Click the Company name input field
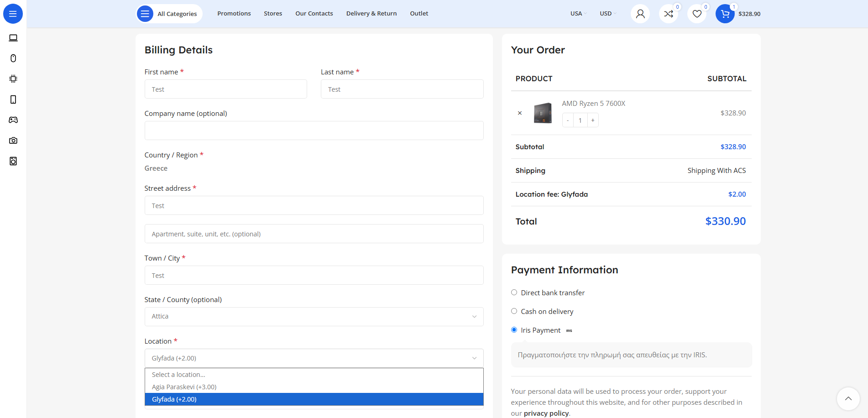Viewport: 868px width, 418px height. pyautogui.click(x=314, y=131)
